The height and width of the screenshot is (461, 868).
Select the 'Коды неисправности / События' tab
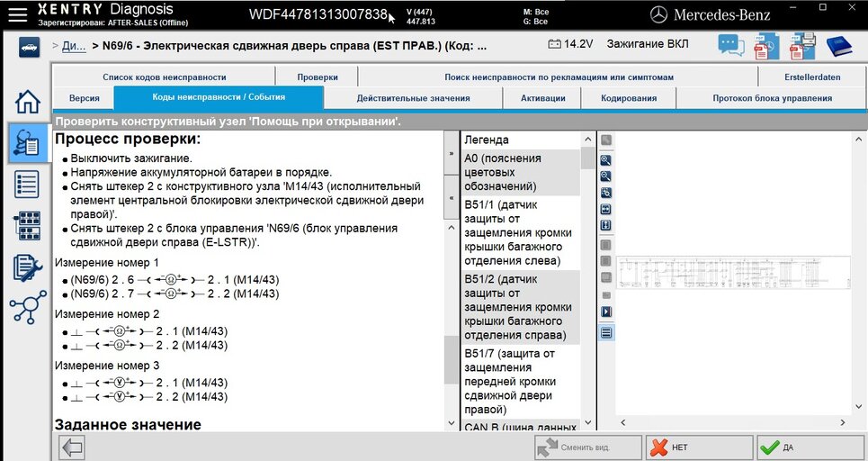pos(219,97)
